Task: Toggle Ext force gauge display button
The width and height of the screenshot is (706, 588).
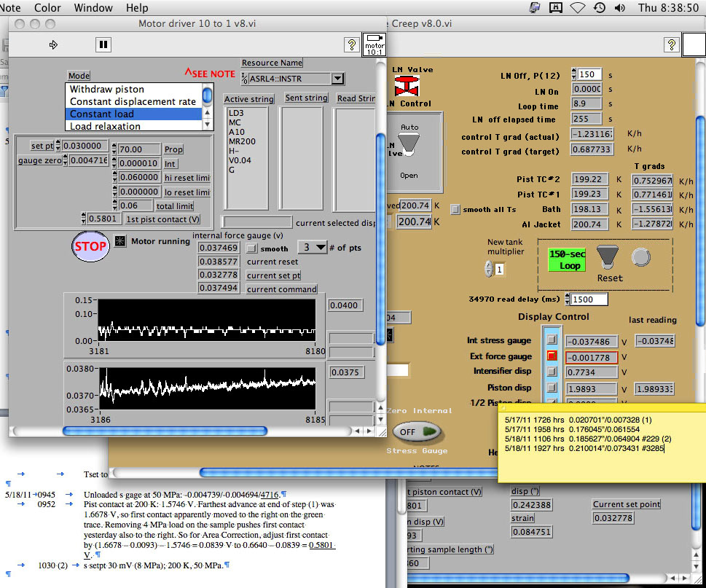Action: coord(552,356)
